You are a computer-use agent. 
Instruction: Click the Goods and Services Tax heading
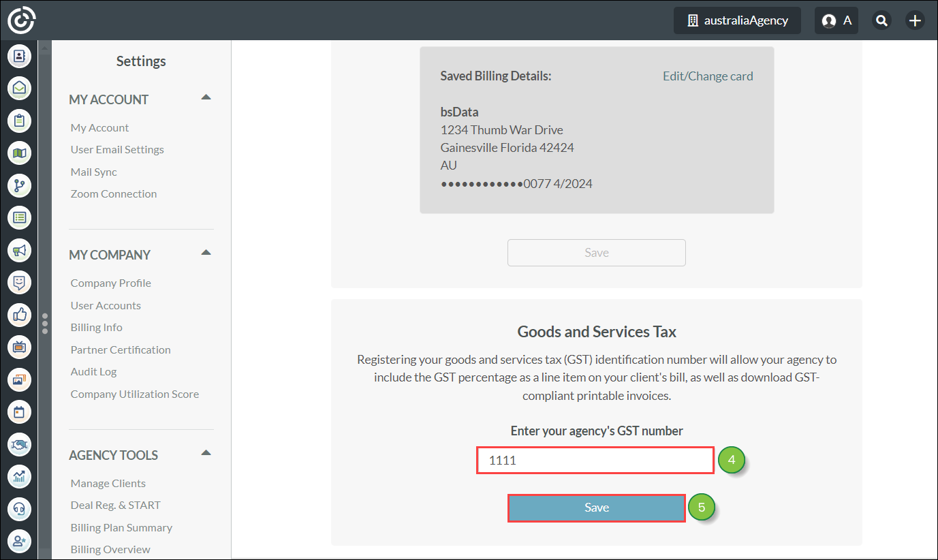597,332
